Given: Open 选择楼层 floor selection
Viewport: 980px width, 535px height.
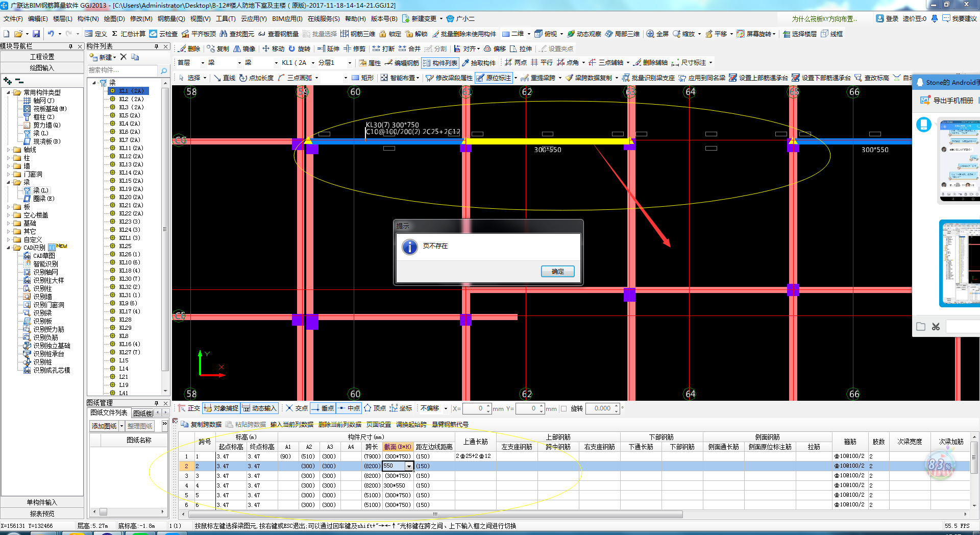Looking at the screenshot, I should [x=800, y=34].
